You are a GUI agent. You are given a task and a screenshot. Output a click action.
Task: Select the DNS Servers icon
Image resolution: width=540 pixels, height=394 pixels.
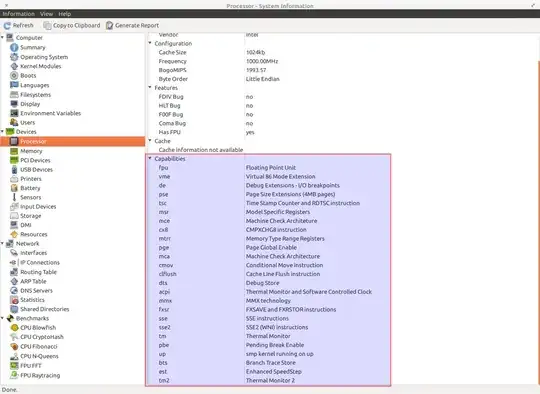(14, 290)
